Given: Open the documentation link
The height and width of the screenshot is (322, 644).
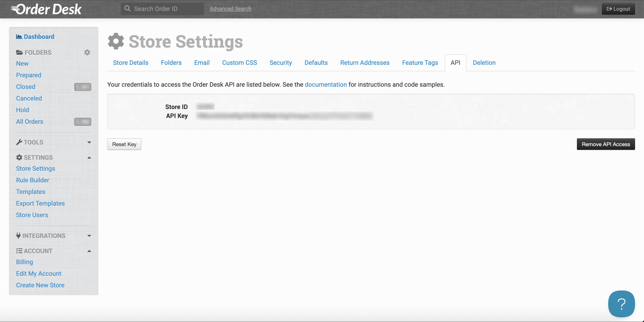Looking at the screenshot, I should [x=326, y=85].
